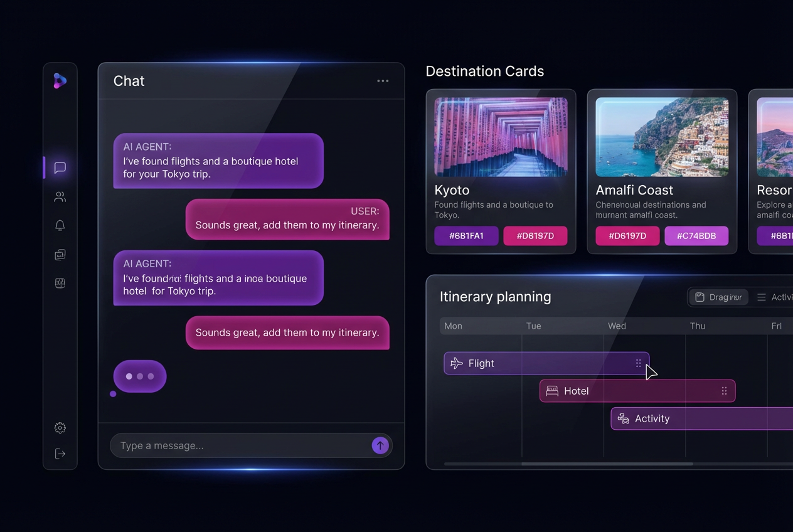Click the drag handle on the Hotel bar
The image size is (793, 532).
pos(724,391)
